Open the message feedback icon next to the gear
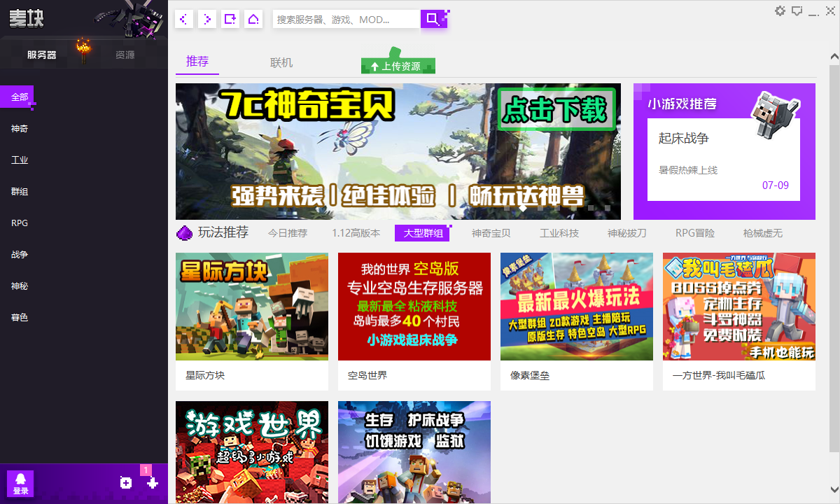 click(x=797, y=10)
